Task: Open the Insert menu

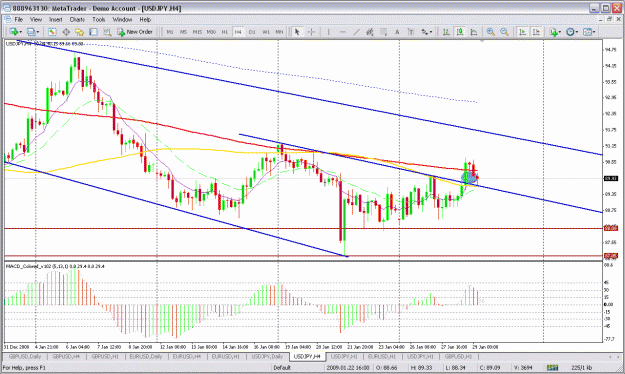Action: [x=56, y=19]
